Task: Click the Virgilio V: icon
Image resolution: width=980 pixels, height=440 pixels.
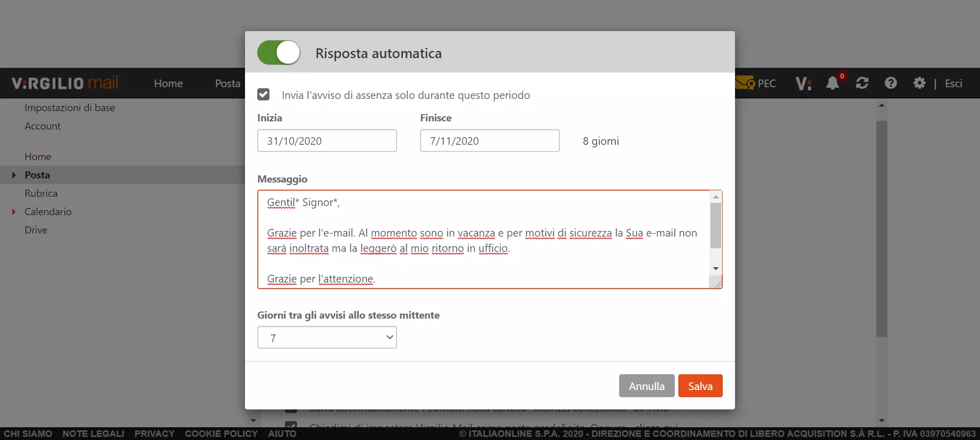Action: pyautogui.click(x=803, y=83)
